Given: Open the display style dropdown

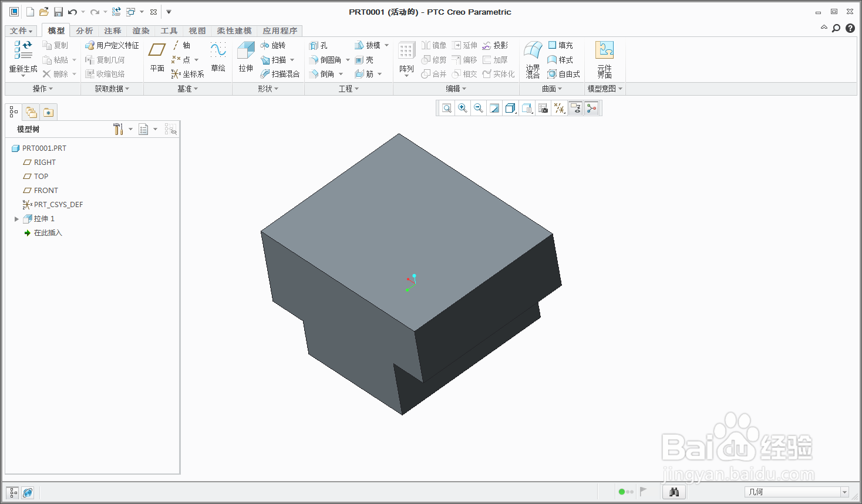Looking at the screenshot, I should [x=511, y=108].
